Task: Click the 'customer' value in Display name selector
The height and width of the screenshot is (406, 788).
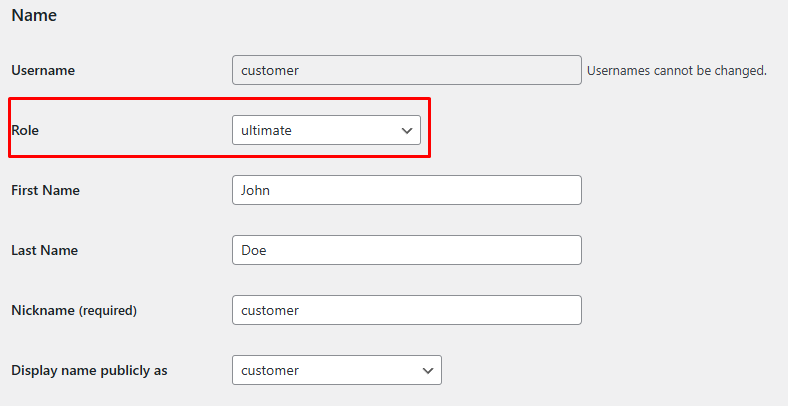Action: [270, 370]
